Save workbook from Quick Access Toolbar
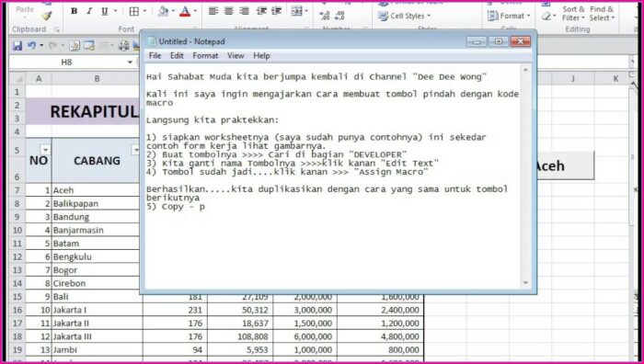This screenshot has width=644, height=364. coord(17,46)
